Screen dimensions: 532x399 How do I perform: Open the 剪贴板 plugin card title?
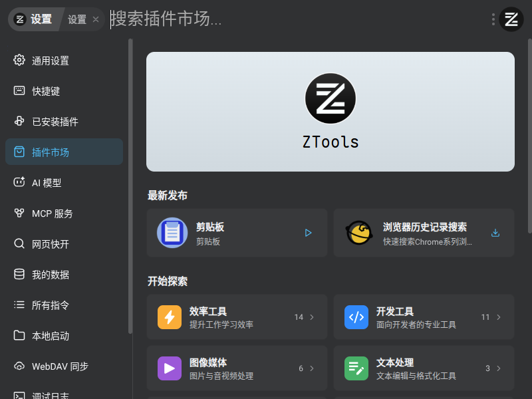210,227
